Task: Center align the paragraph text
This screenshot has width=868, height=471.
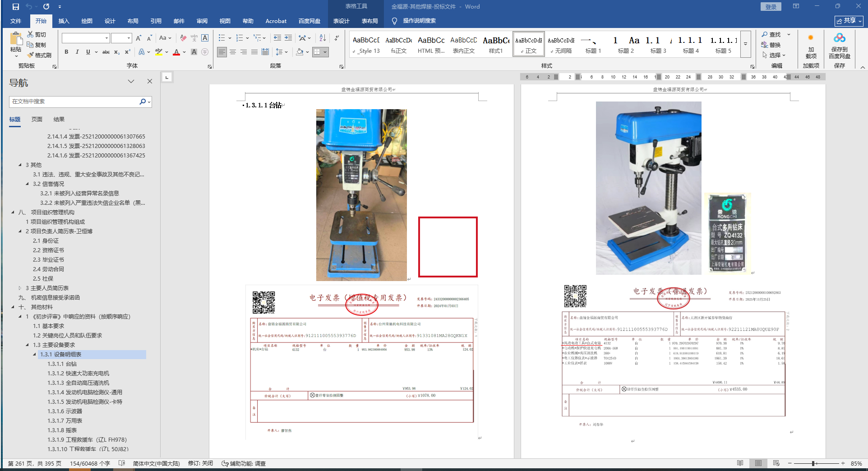Action: (x=233, y=52)
